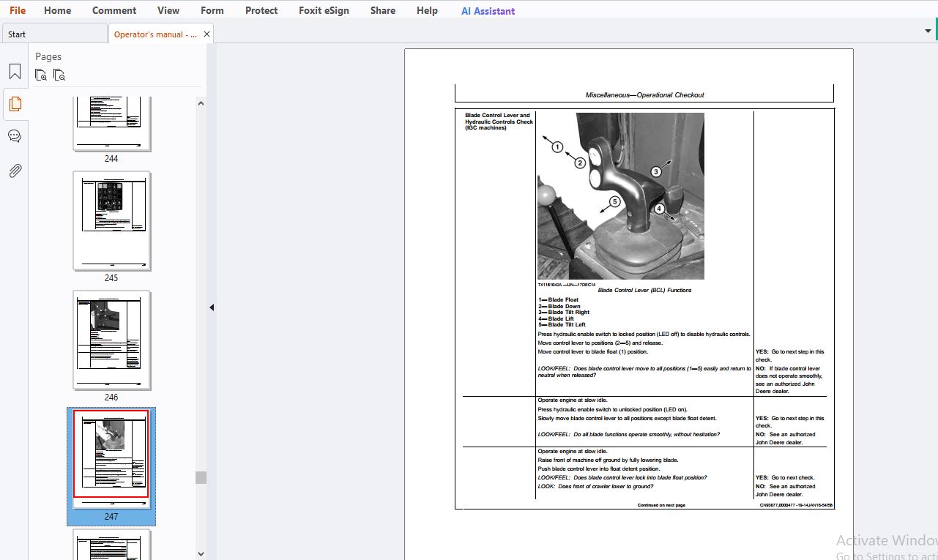Viewport: 938px width, 560px height.
Task: Open the Form ribbon tab
Action: pos(212,10)
